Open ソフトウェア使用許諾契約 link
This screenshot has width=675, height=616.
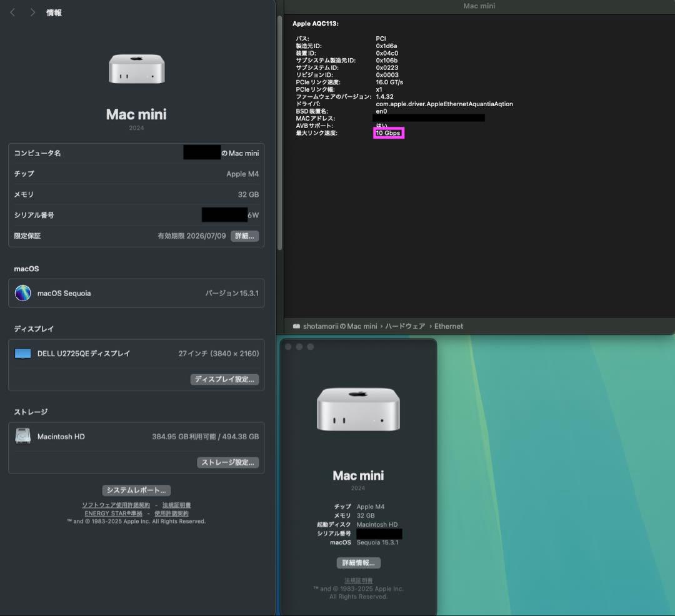[x=116, y=505]
